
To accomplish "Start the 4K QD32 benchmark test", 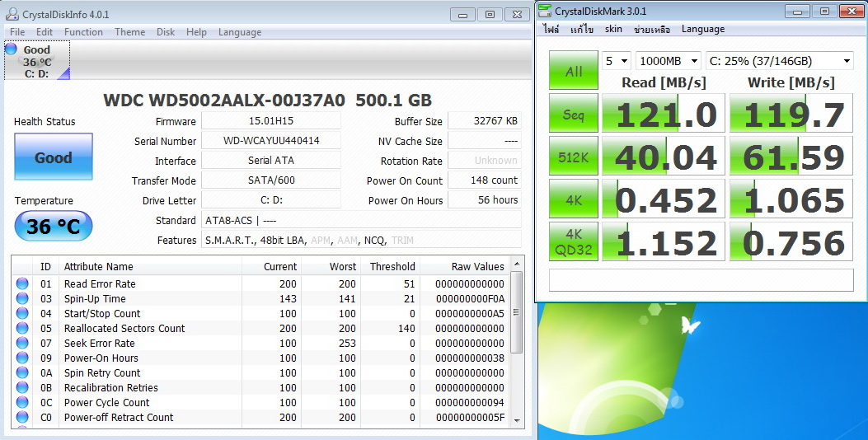I will (574, 242).
